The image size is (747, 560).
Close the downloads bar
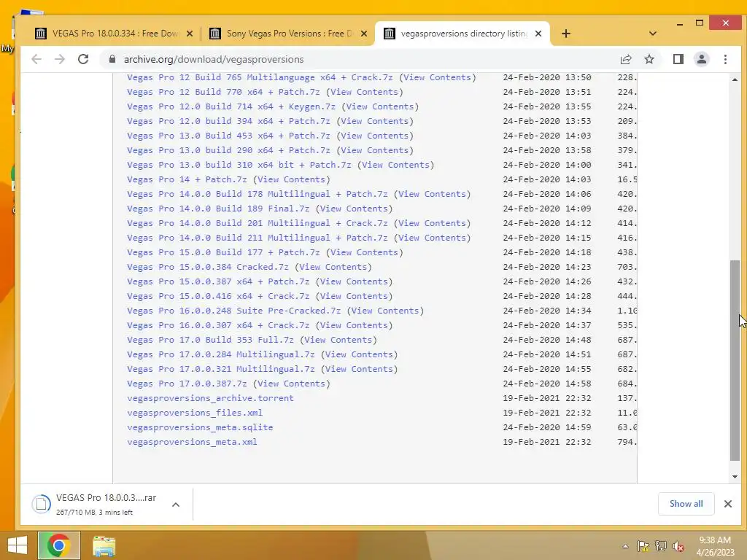(727, 504)
